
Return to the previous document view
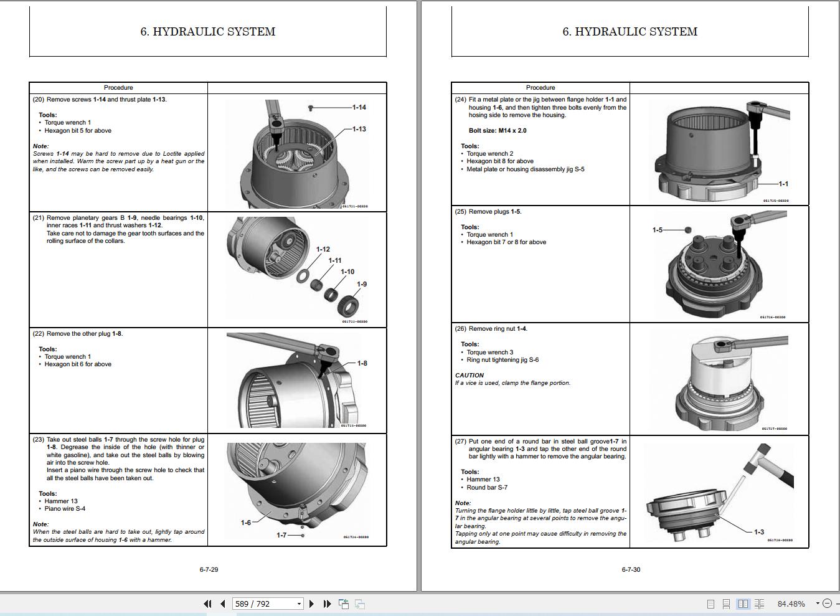click(x=343, y=604)
